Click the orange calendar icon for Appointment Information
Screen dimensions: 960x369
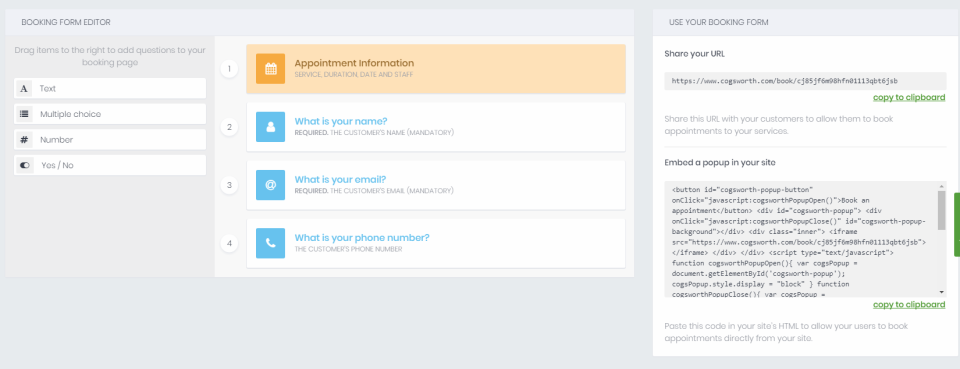270,69
